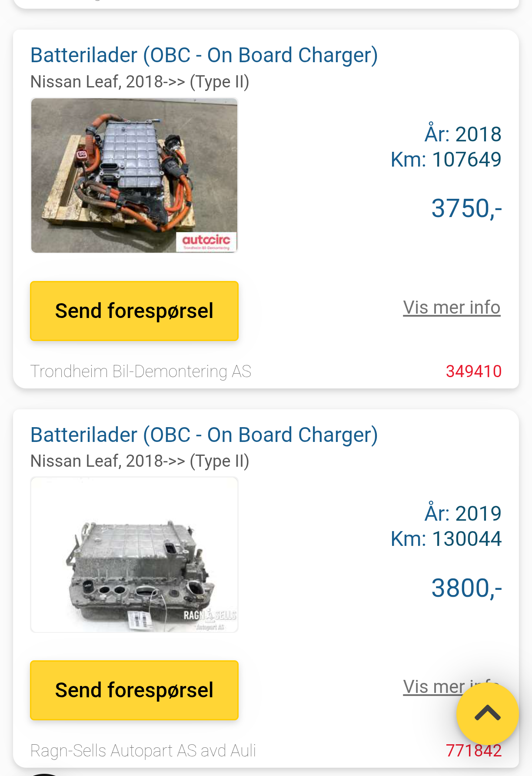Click the Nissan Leaf subtitle above the pallet photo

[x=140, y=82]
